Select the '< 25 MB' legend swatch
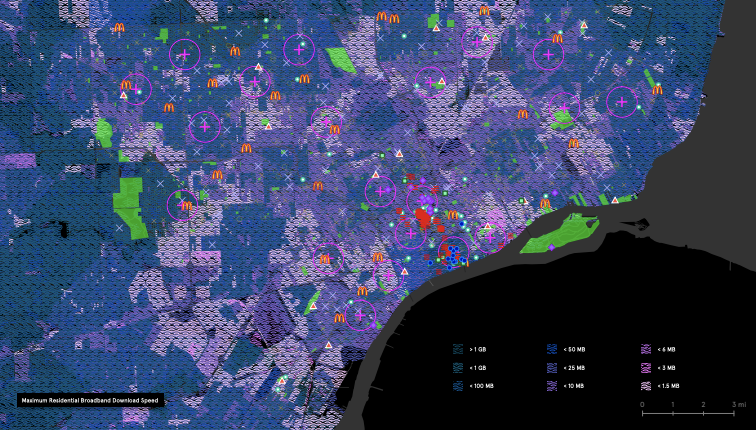The width and height of the screenshot is (756, 430). [552, 368]
